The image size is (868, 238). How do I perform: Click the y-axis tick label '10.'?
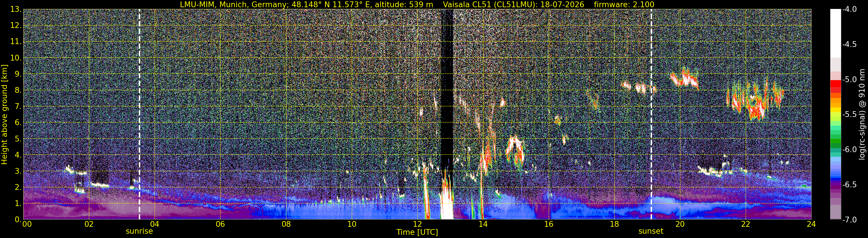(x=16, y=58)
